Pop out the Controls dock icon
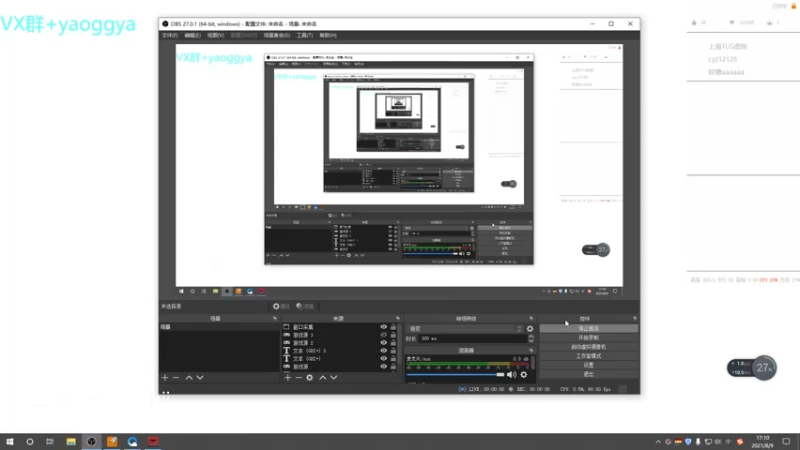The height and width of the screenshot is (450, 800). click(635, 318)
